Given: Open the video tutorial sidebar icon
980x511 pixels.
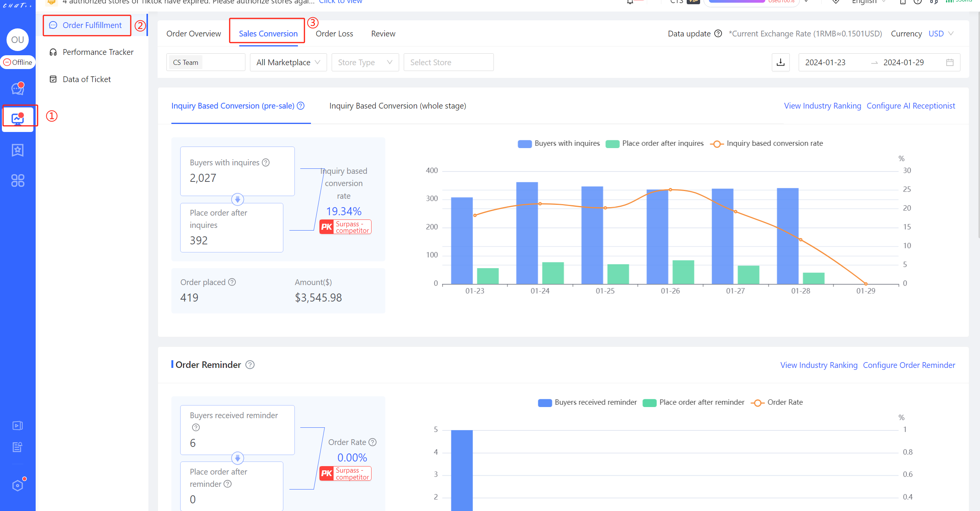Looking at the screenshot, I should (x=18, y=425).
